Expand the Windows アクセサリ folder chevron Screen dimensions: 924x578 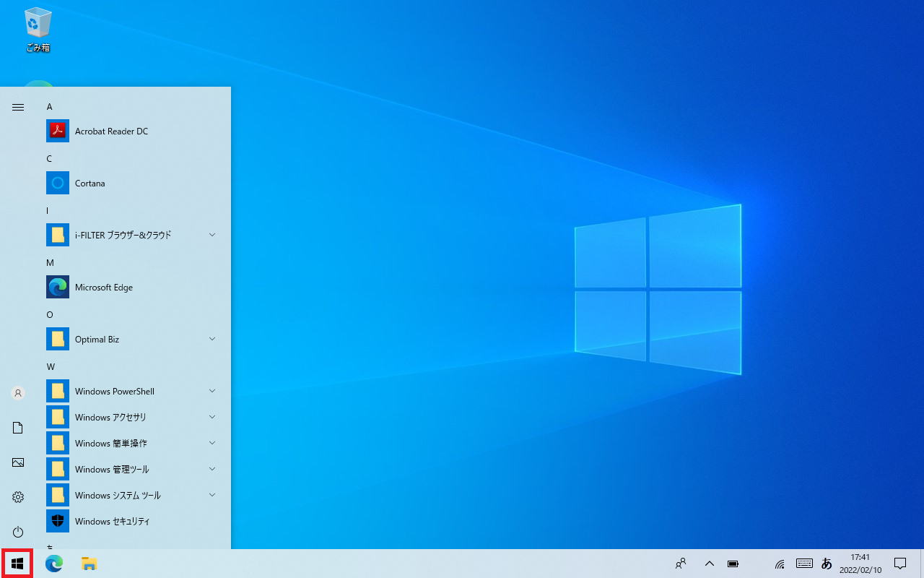pos(212,417)
